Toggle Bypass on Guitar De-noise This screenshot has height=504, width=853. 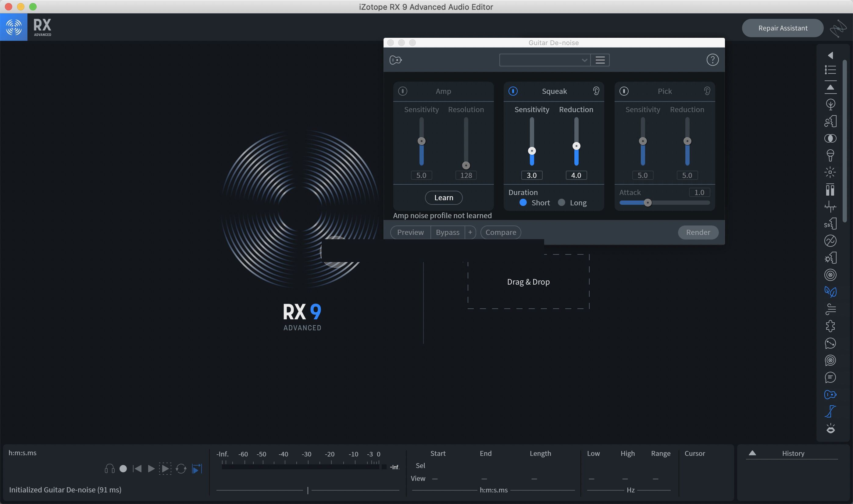(x=447, y=232)
